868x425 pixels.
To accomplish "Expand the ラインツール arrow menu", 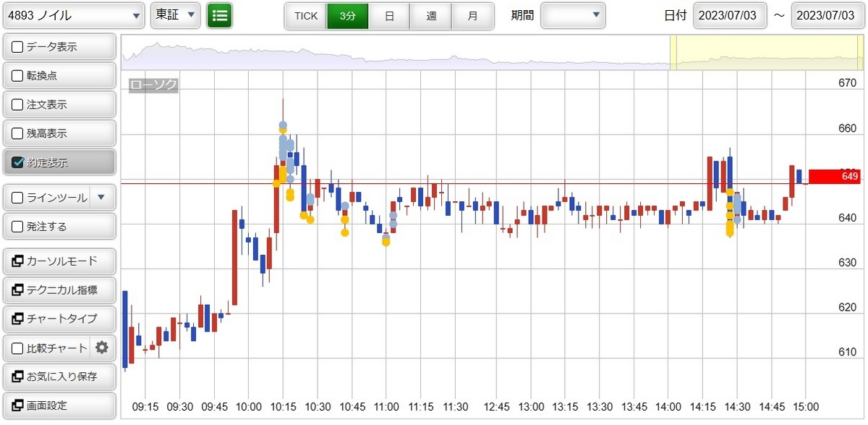I will pos(101,197).
